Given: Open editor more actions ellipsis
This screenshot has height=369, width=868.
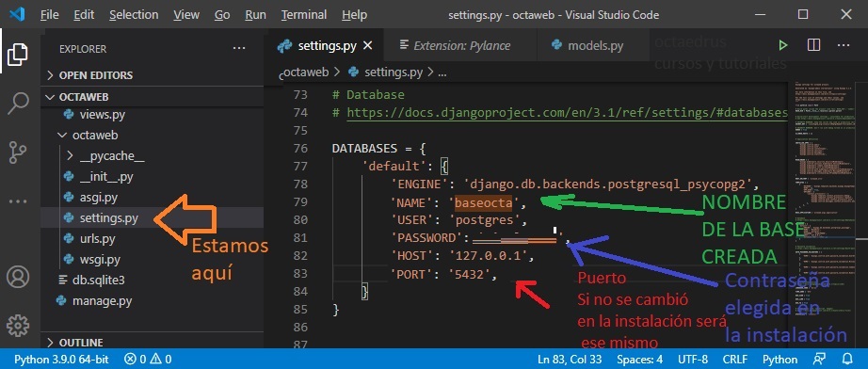Looking at the screenshot, I should point(844,45).
